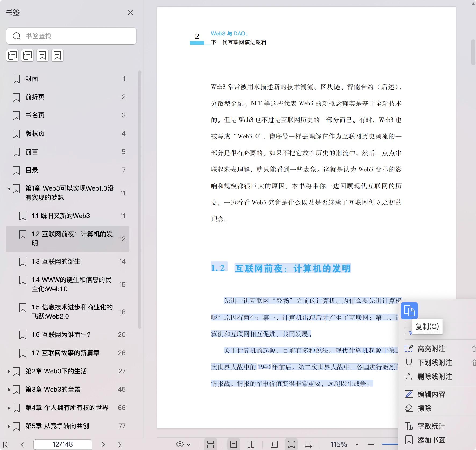
Task: Toggle continuous scrolling mode
Action: click(211, 444)
